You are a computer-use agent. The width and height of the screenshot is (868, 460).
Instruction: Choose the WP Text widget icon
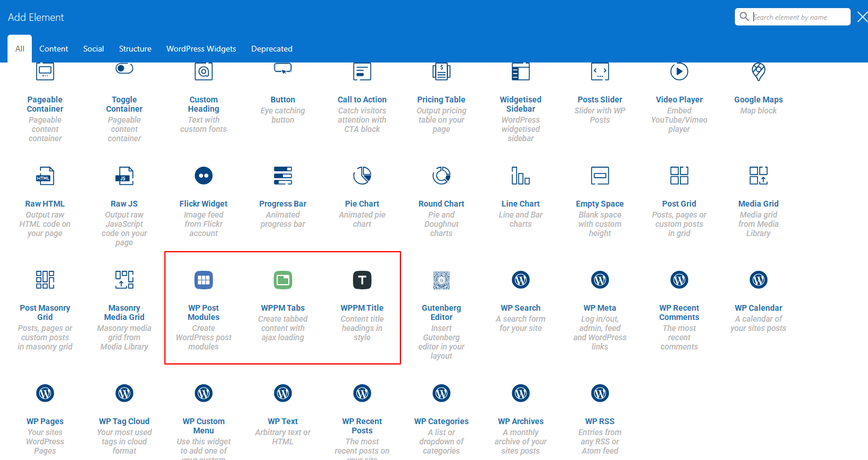pyautogui.click(x=283, y=393)
